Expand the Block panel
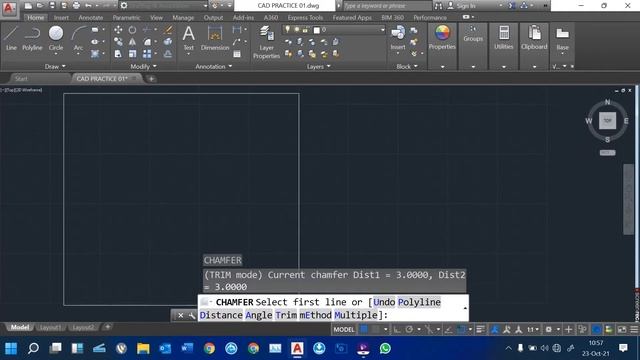This screenshot has width=640, height=360. (x=407, y=66)
